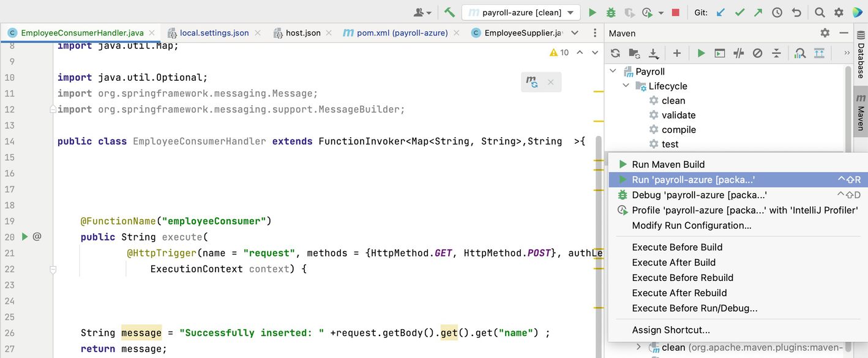Click the Git update project arrow
Viewport: 868px width, 358px height.
721,12
